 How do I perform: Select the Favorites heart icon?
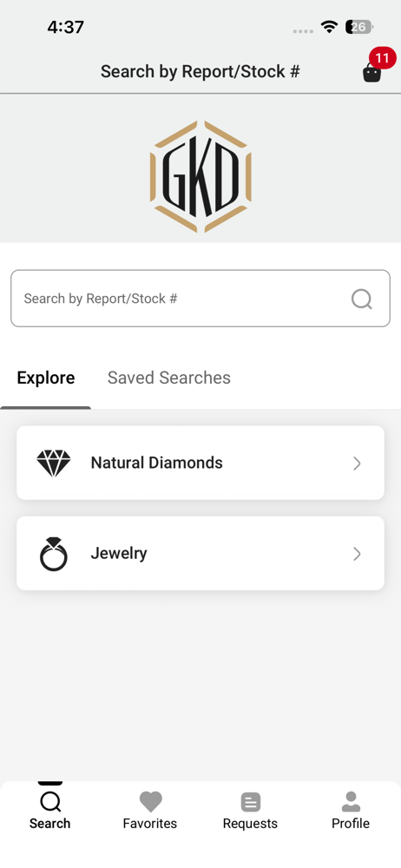pos(150,801)
